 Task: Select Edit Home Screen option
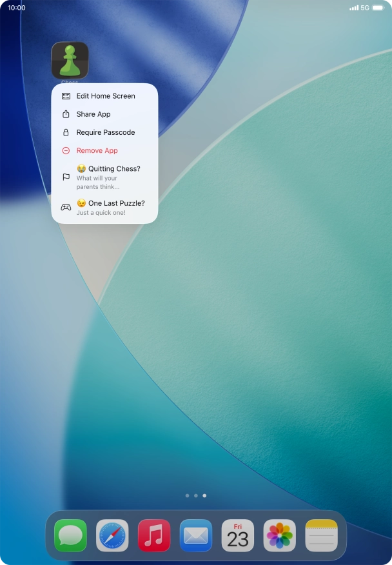coord(105,96)
